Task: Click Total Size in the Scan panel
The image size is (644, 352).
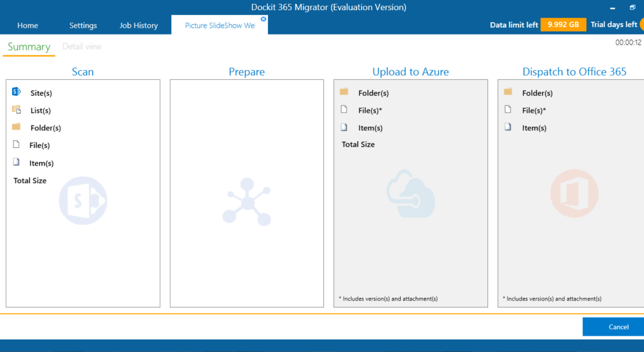Action: (30, 181)
